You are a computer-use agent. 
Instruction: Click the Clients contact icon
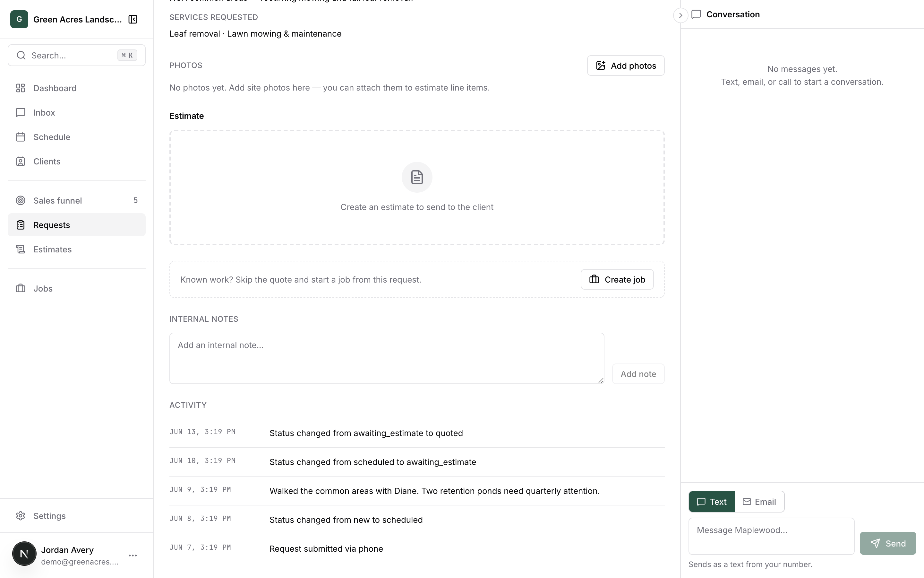click(21, 161)
